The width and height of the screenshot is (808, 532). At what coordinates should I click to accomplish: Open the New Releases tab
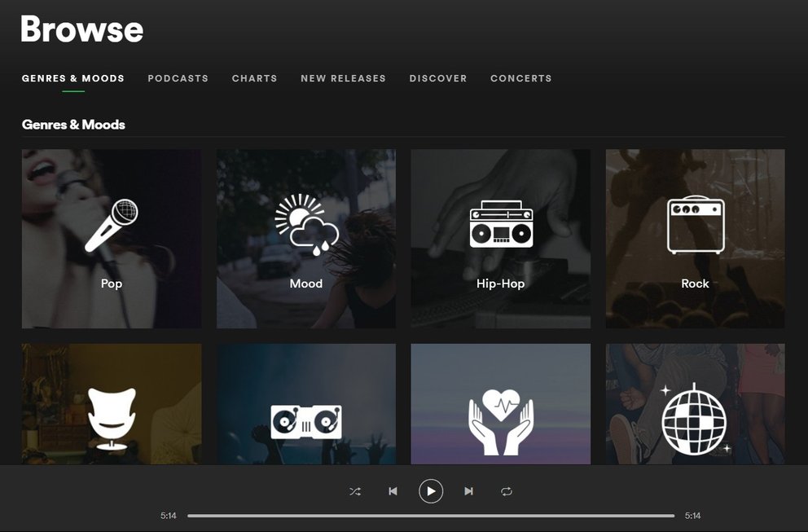(x=343, y=78)
